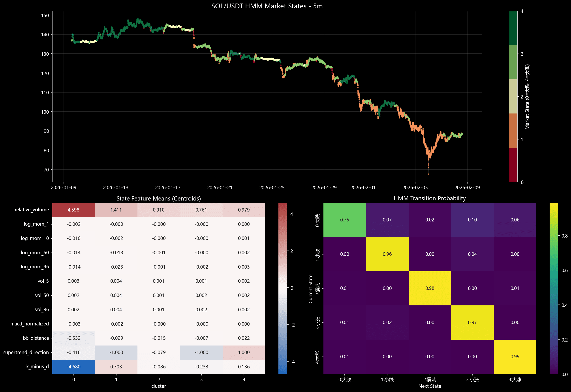Select the 0.75 transition probability cell
The image size is (571, 392).
344,220
